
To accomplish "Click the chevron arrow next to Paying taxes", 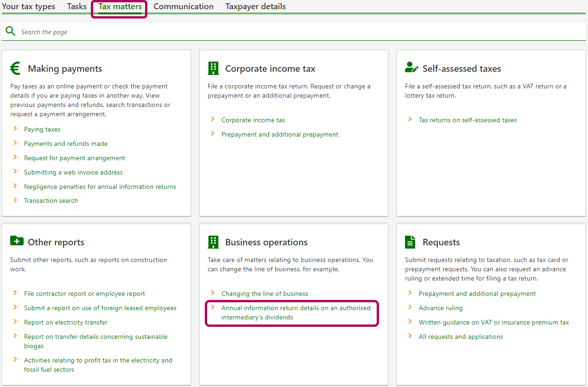I will (15, 129).
